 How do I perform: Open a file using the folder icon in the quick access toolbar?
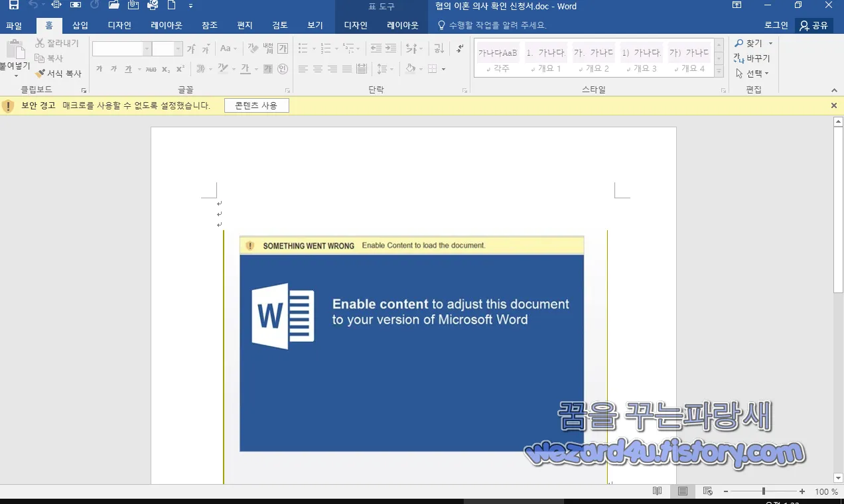tap(113, 5)
